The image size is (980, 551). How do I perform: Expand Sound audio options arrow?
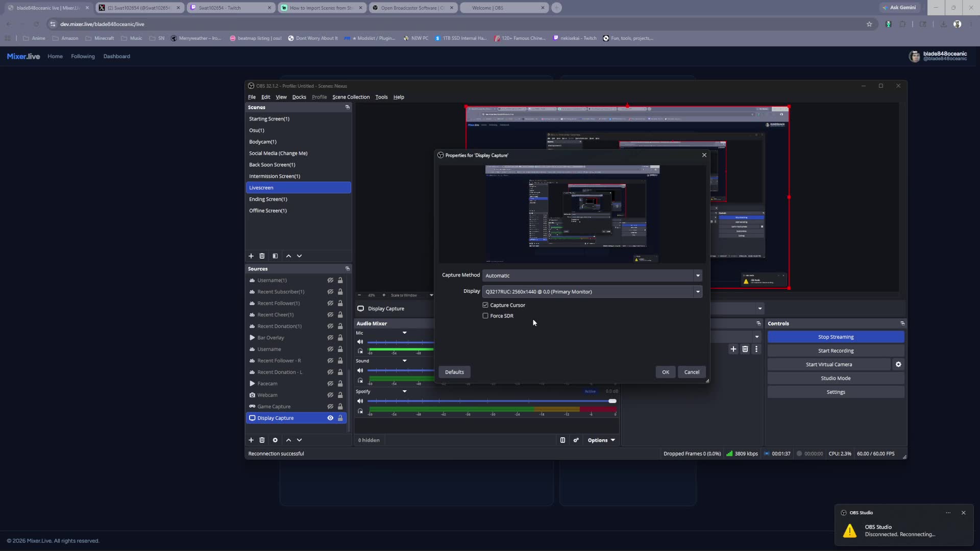404,361
